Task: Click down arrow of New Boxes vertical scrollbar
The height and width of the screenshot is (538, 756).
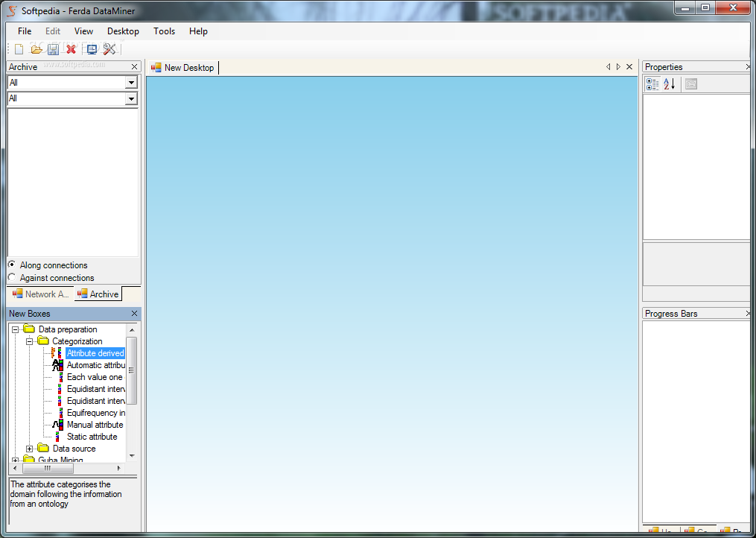Action: [132, 455]
